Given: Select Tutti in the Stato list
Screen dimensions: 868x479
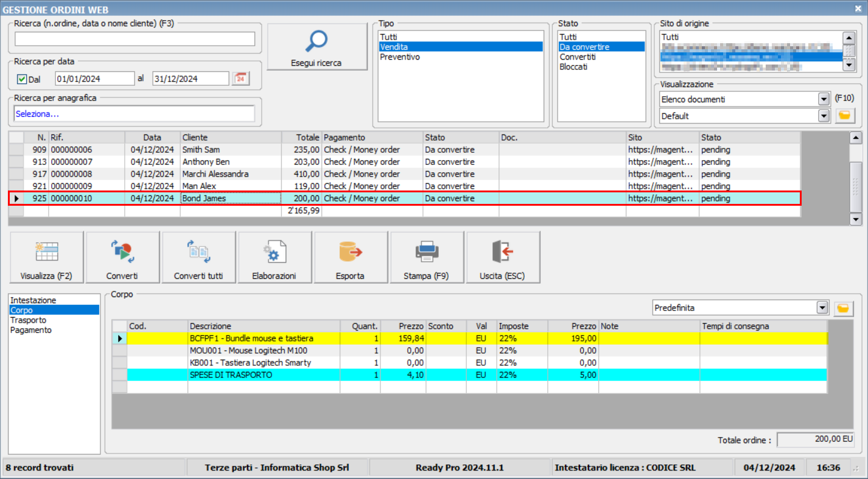Looking at the screenshot, I should coord(601,37).
